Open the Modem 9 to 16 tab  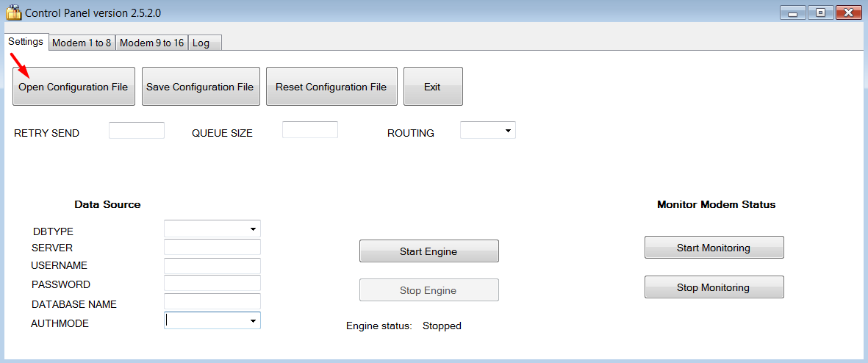[151, 43]
